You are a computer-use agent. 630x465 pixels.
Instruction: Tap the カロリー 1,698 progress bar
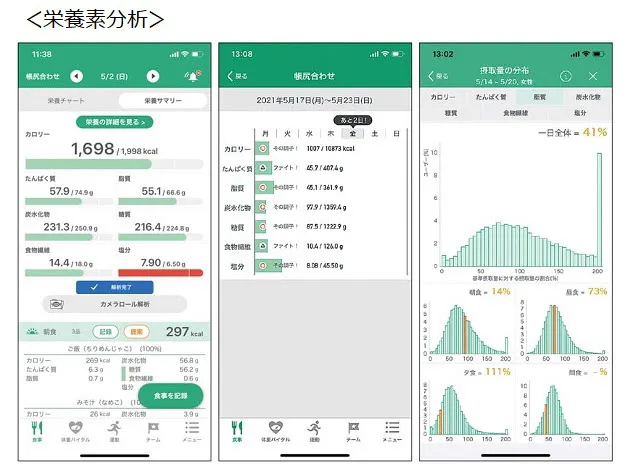(115, 164)
